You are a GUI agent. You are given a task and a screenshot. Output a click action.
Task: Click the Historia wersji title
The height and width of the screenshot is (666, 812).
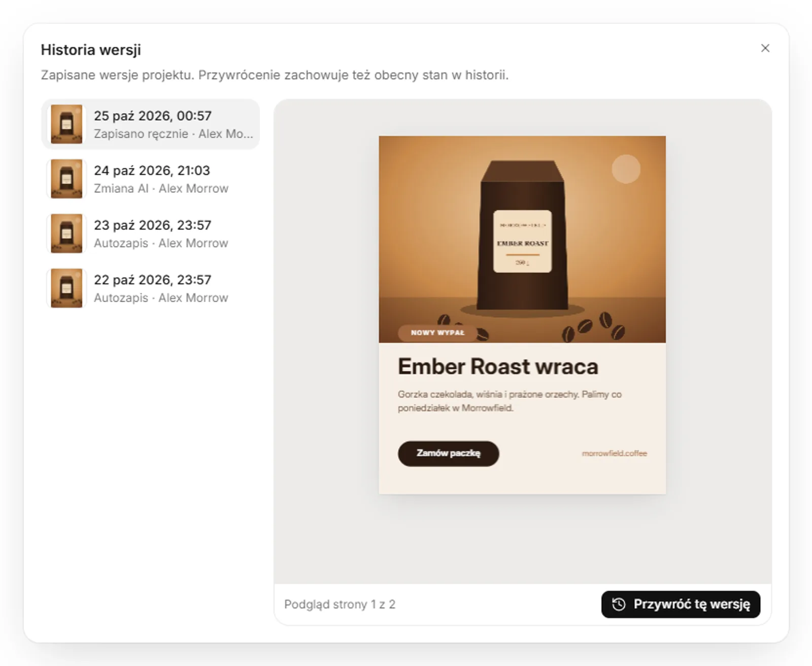[x=91, y=50]
